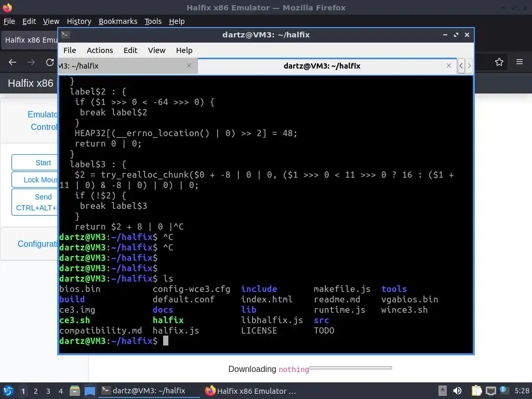
Task: Switch to workspace 2
Action: point(36,391)
